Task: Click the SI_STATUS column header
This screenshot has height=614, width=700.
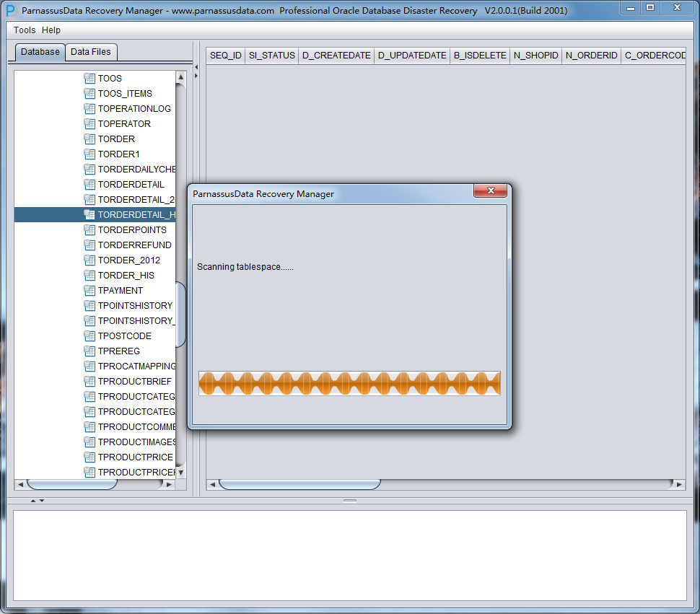Action: pos(271,56)
